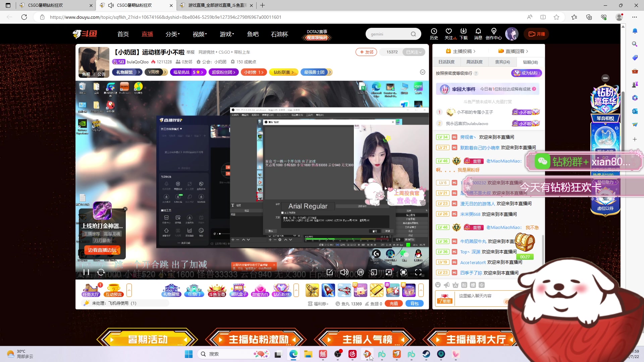
Task: Reload the stream with refresh icon
Action: tap(101, 272)
